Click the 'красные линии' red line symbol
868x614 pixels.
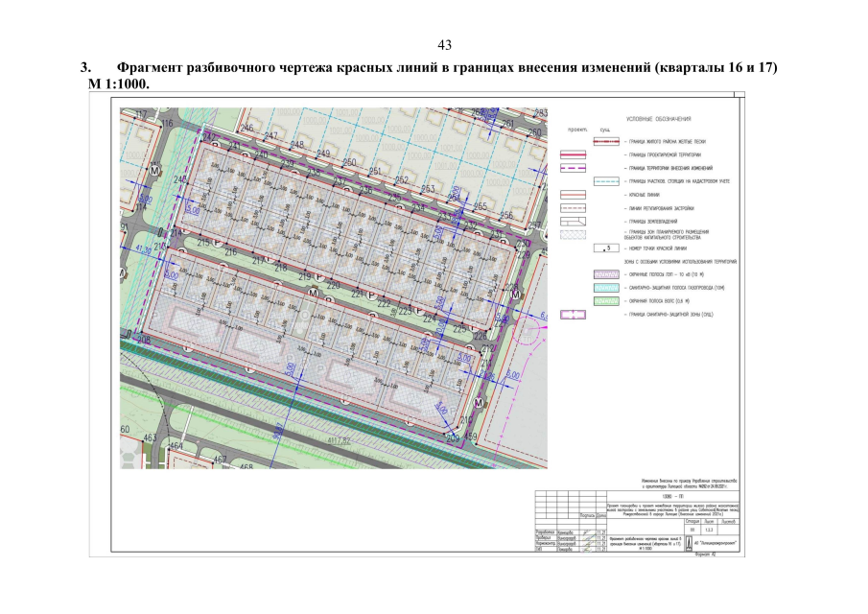[573, 195]
